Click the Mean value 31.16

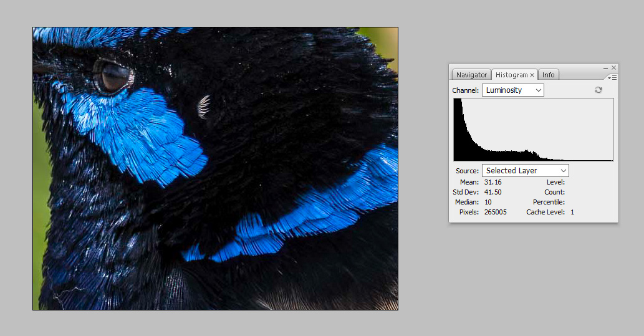click(493, 182)
